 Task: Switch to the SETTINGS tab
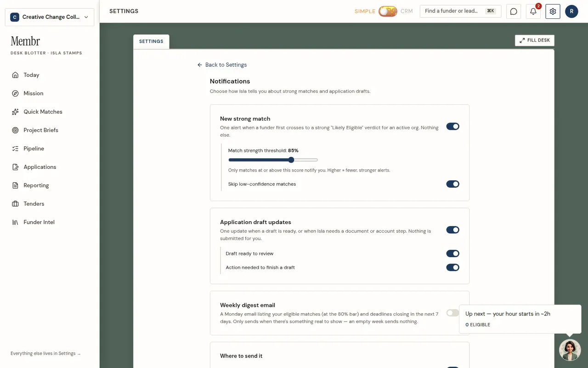151,41
